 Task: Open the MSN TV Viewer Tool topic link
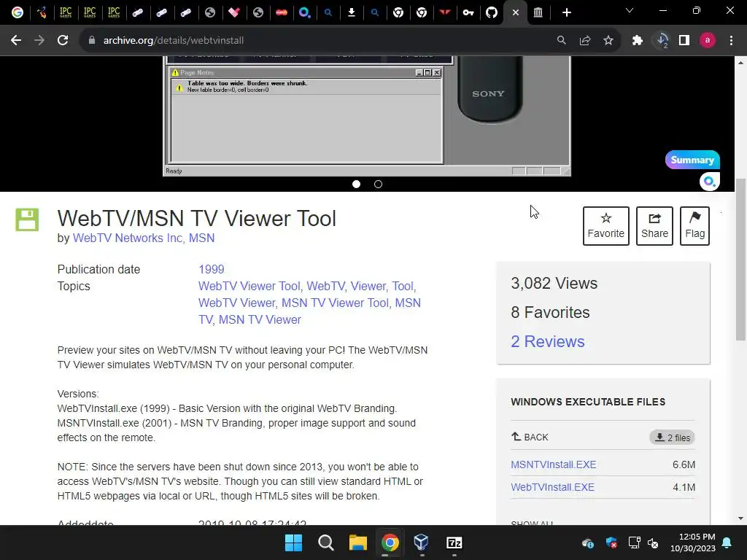[335, 303]
